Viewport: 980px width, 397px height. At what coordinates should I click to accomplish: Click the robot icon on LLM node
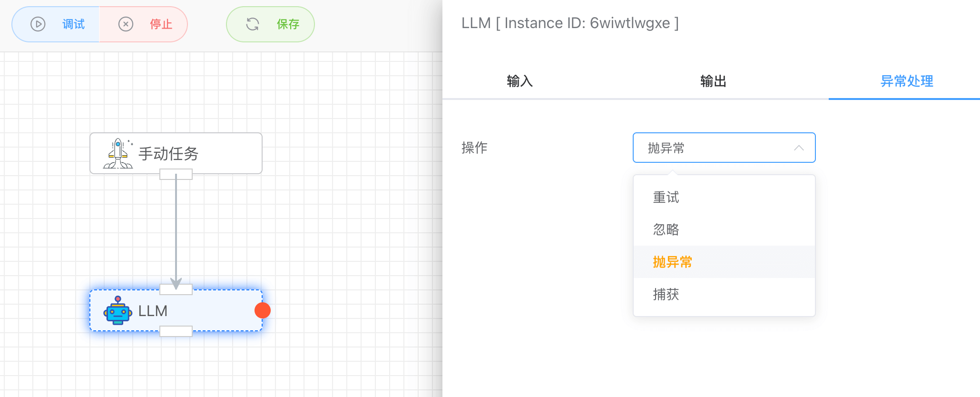coord(118,310)
